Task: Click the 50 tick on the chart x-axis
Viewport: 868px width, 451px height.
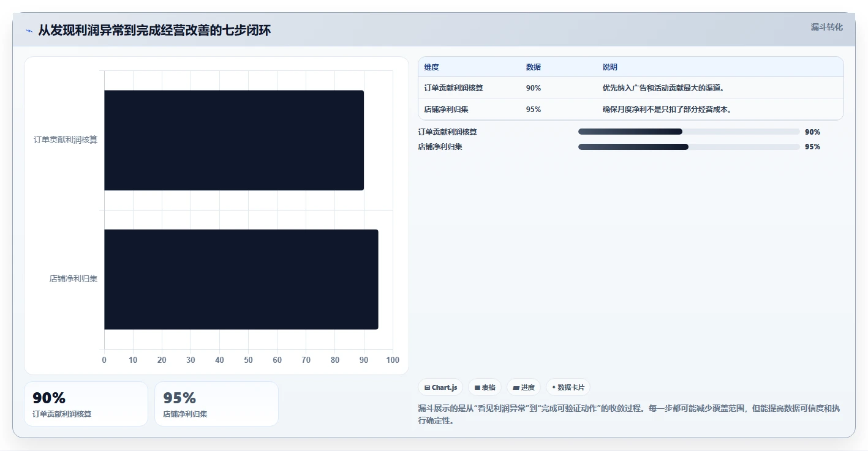Action: [x=249, y=360]
